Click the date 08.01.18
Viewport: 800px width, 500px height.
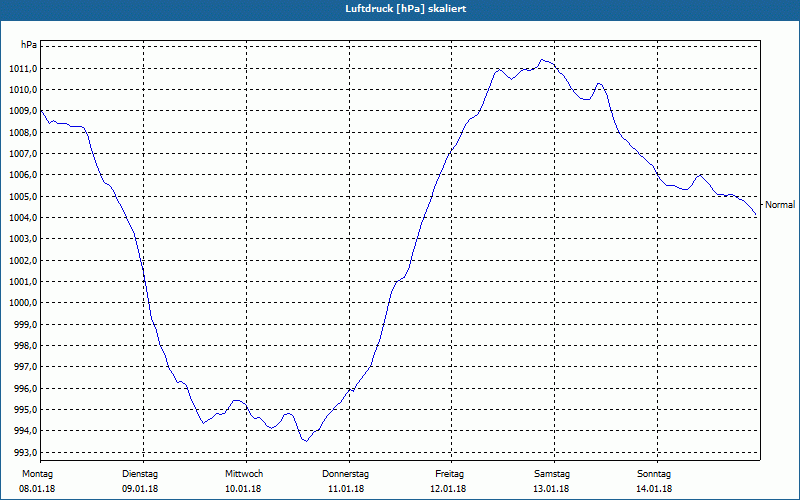[x=37, y=489]
